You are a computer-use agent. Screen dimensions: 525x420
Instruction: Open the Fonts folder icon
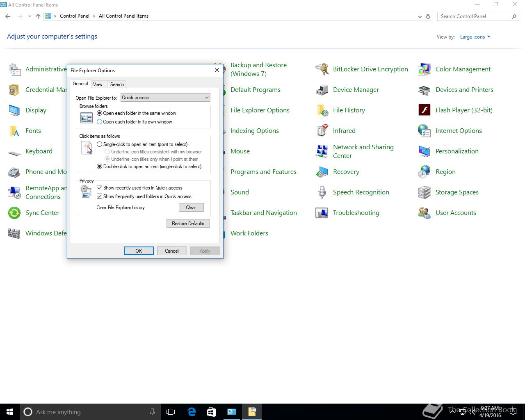14,131
